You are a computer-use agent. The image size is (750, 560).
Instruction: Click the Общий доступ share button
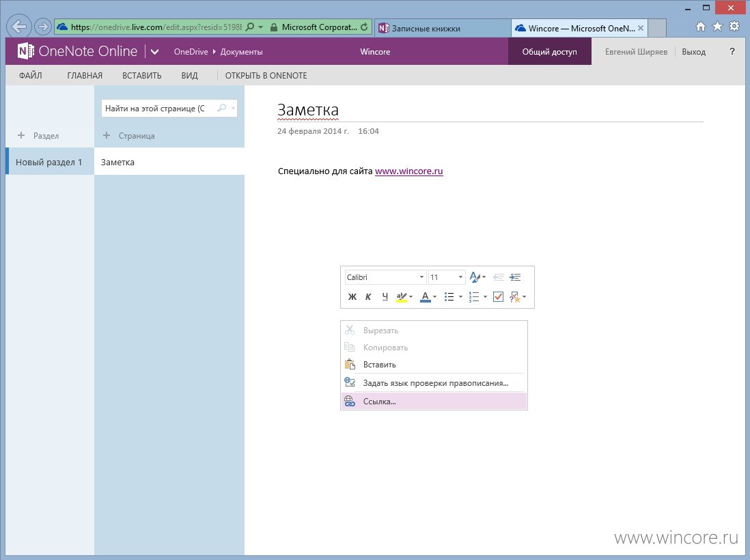pos(550,52)
